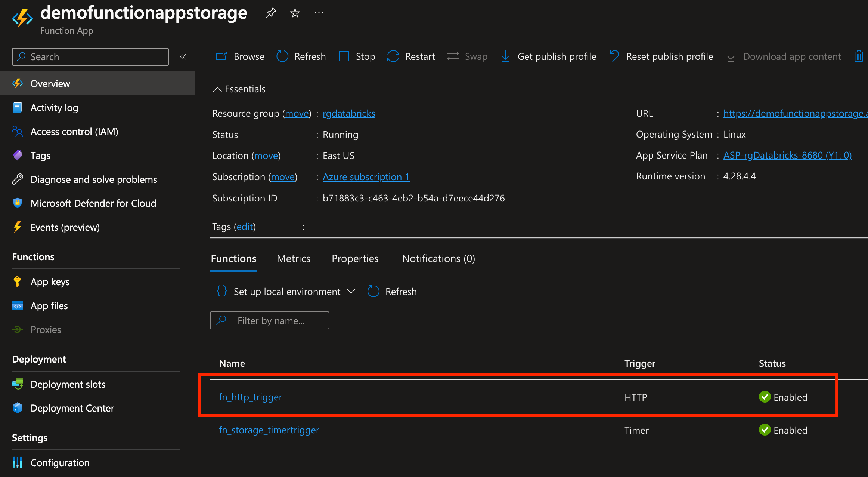Open the more options ellipsis in the title

tap(319, 13)
